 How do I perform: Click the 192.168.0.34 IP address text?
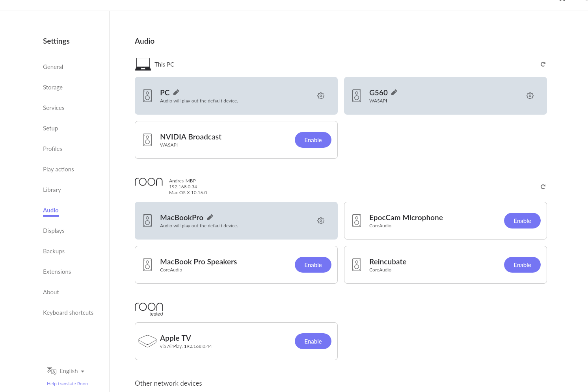coord(183,187)
